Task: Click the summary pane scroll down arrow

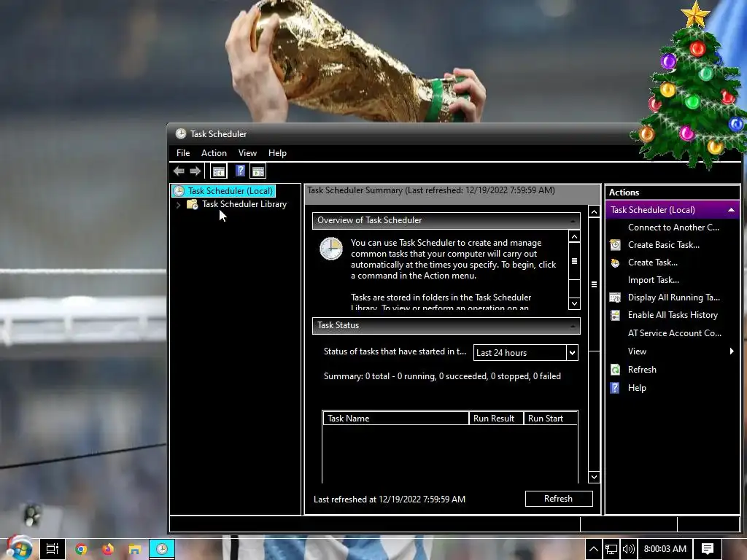Action: 594,477
